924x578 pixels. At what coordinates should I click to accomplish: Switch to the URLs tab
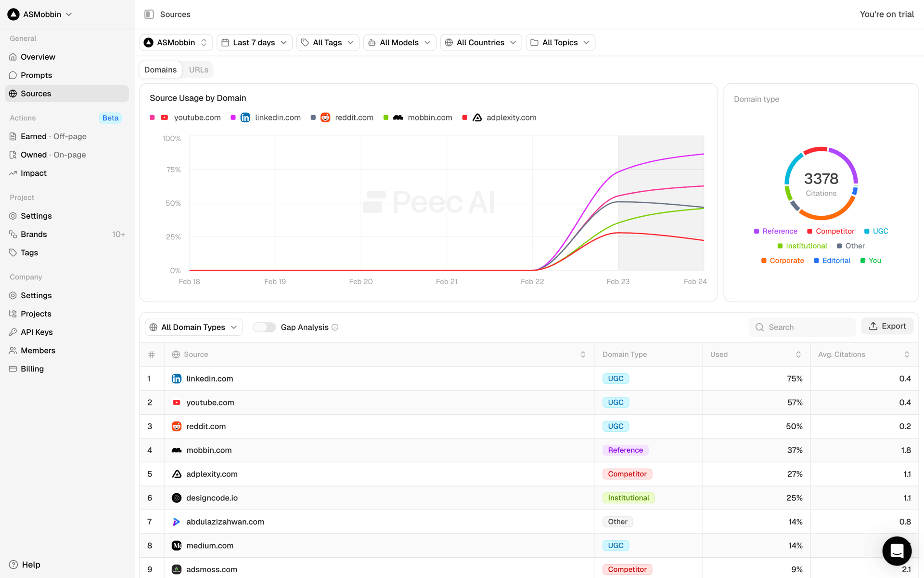coord(198,70)
